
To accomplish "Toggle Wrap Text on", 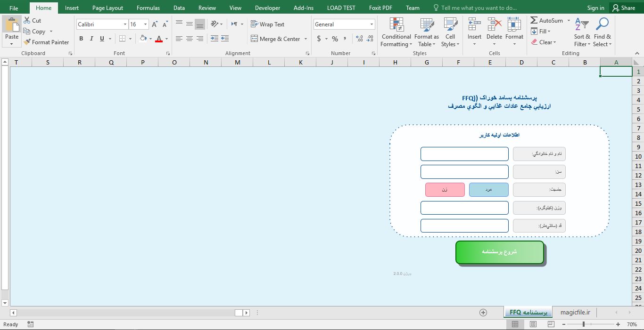I will click(x=267, y=24).
